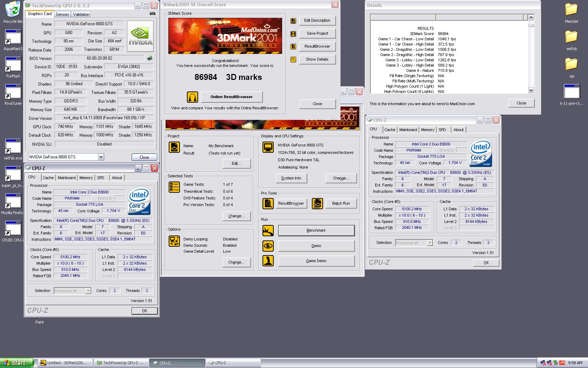
Task: Click the Windows start button
Action: pyautogui.click(x=17, y=363)
